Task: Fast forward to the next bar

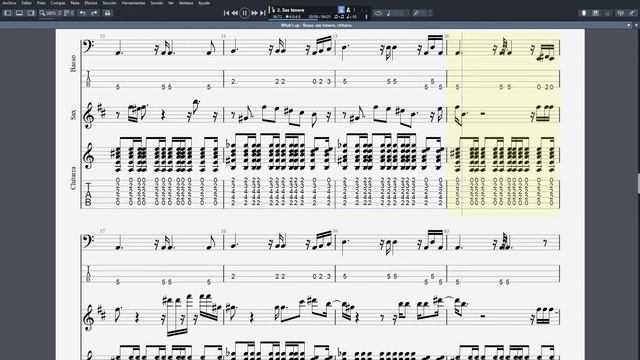Action: (254, 13)
